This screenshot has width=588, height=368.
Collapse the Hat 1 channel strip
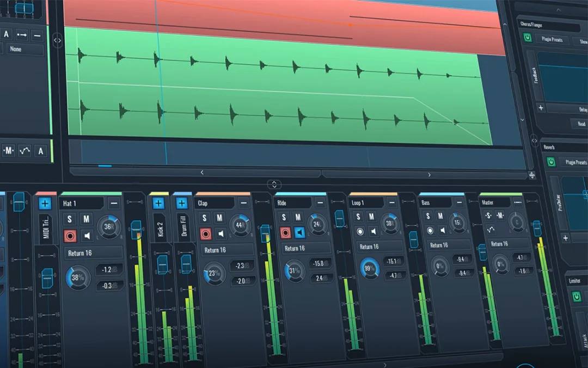[x=114, y=203]
